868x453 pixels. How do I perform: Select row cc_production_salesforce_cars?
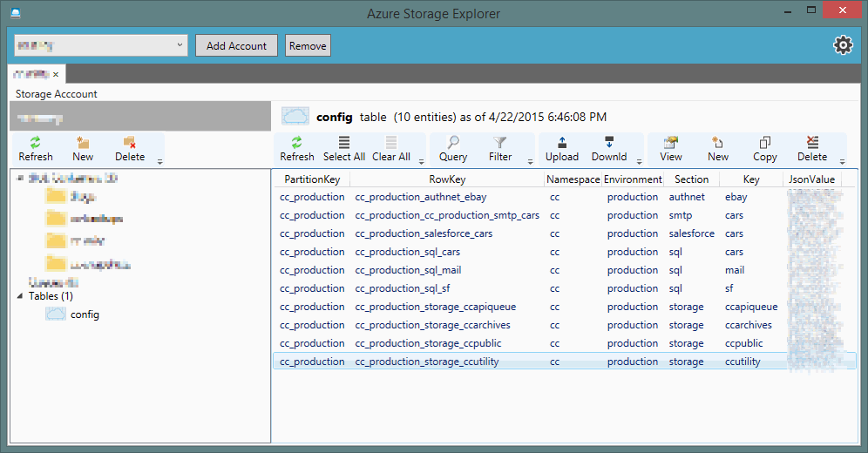565,233
